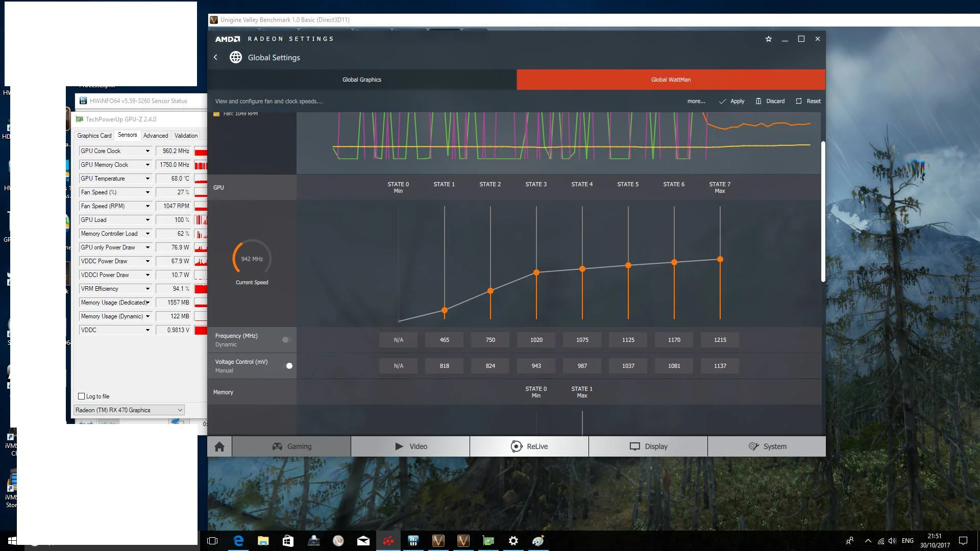This screenshot has width=980, height=551.
Task: Open VDDC Power Draw sensor dropdown
Action: (148, 261)
